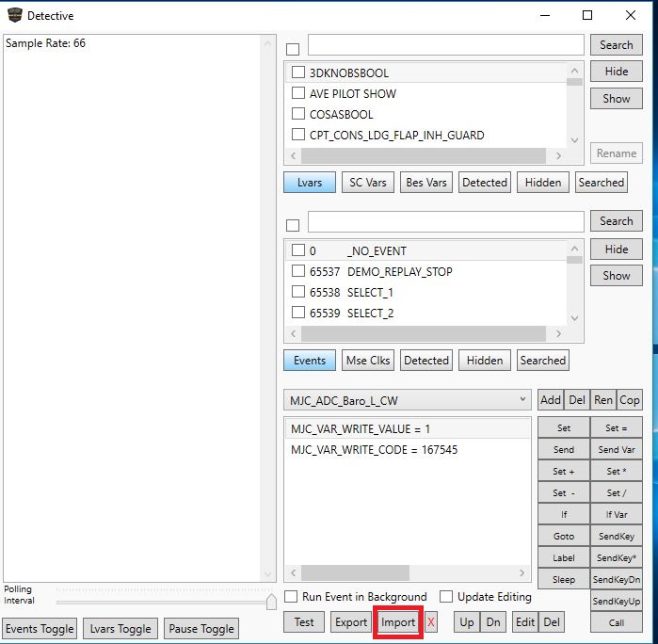658x644 pixels.
Task: Click the Import button
Action: point(397,622)
